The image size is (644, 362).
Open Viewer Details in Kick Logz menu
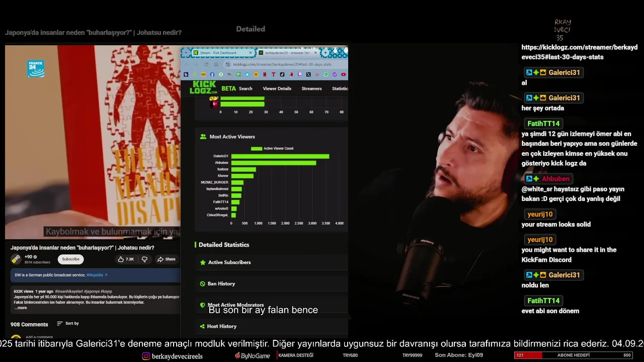277,88
